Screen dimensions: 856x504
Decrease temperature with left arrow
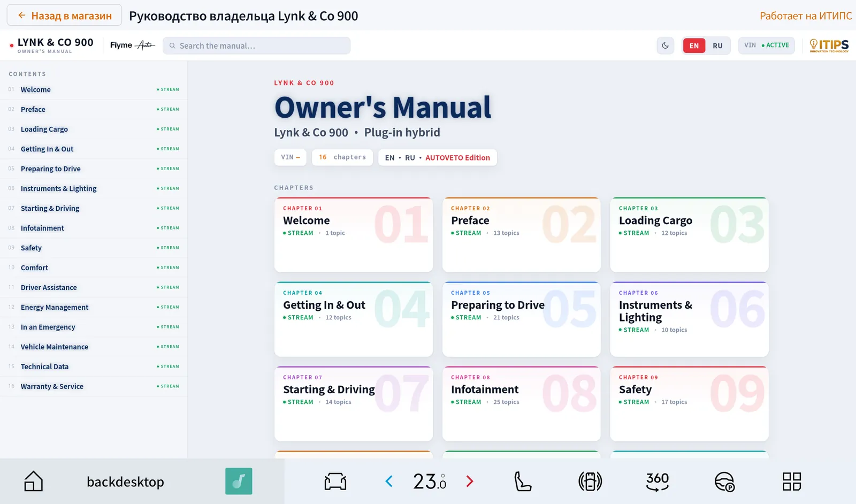pos(389,482)
